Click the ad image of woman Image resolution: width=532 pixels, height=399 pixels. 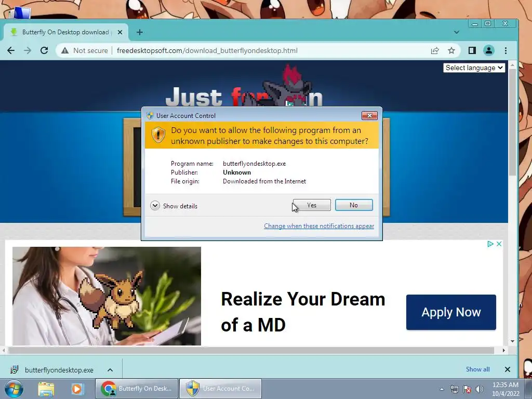pyautogui.click(x=107, y=296)
